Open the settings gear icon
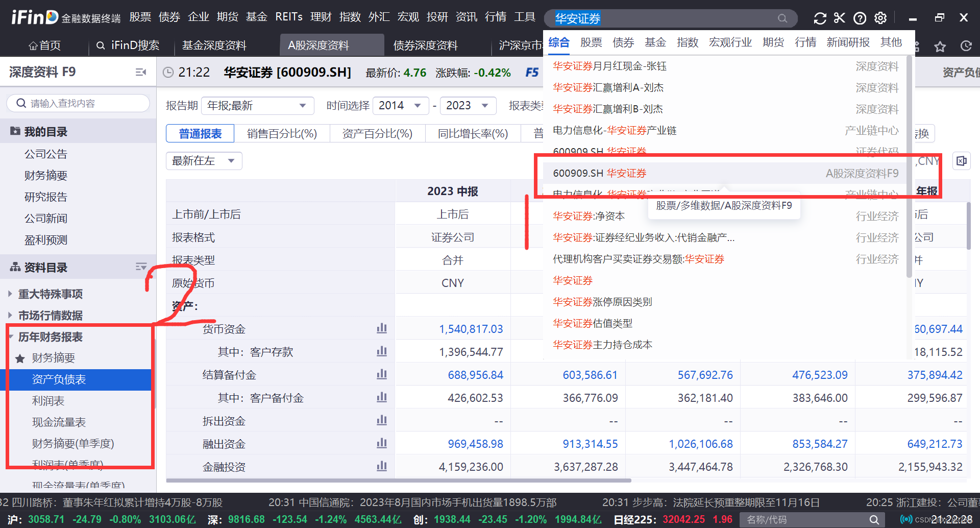Screen dimensions: 980x528 click(x=880, y=18)
